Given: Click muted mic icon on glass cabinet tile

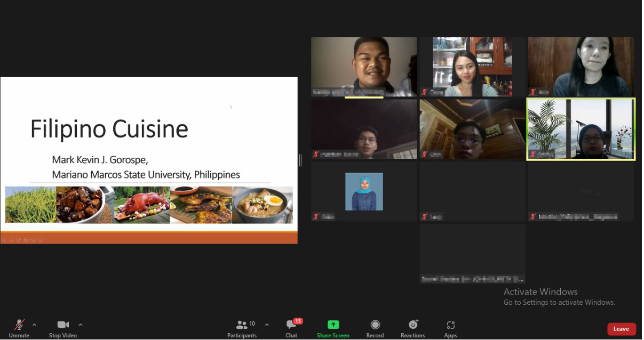Looking at the screenshot, I should tap(425, 92).
